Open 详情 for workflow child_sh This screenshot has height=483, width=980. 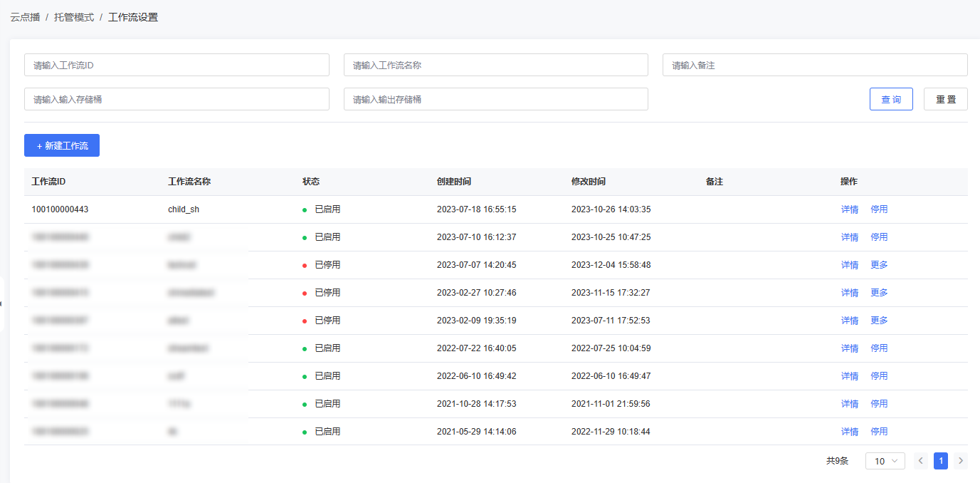point(850,209)
